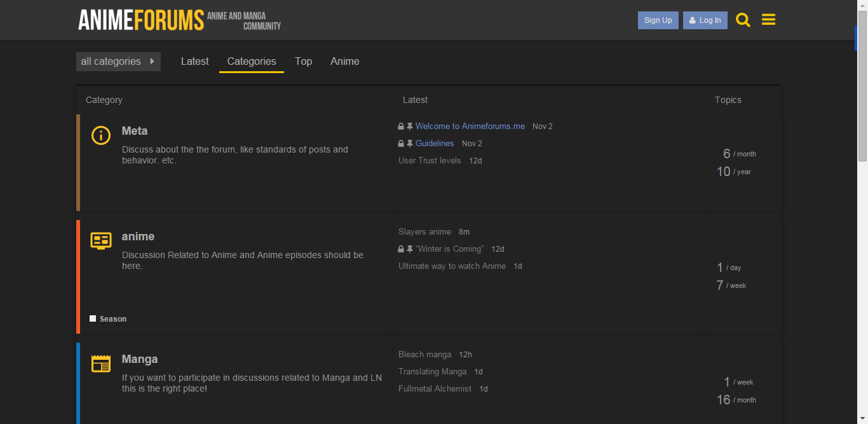Image resolution: width=868 pixels, height=424 pixels.
Task: Open the Meta category title
Action: pyautogui.click(x=135, y=131)
